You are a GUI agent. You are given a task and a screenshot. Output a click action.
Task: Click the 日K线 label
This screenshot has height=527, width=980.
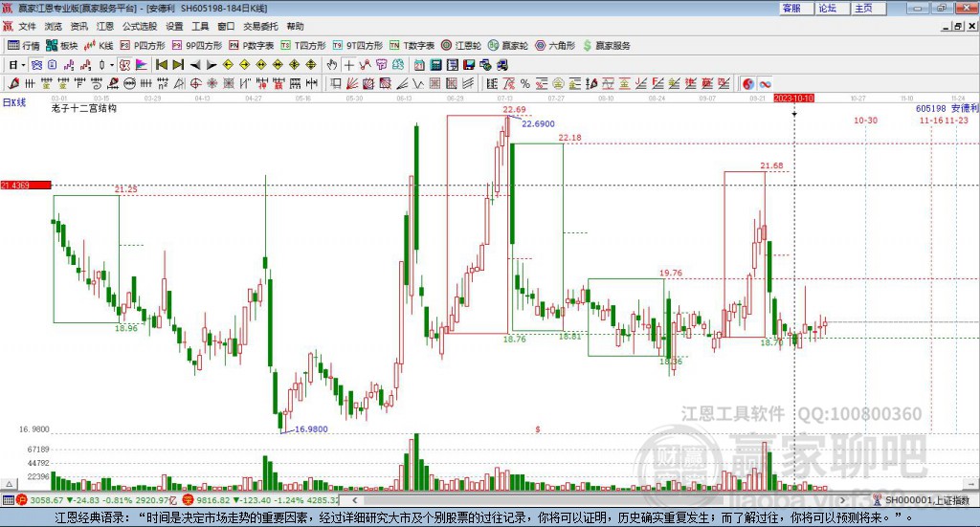coord(14,102)
